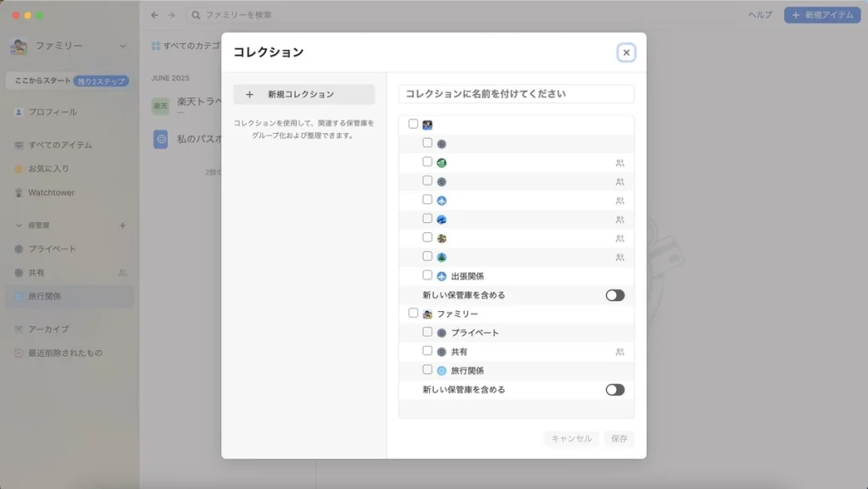Click the airplane vault icon for 出張関係

[x=442, y=276]
